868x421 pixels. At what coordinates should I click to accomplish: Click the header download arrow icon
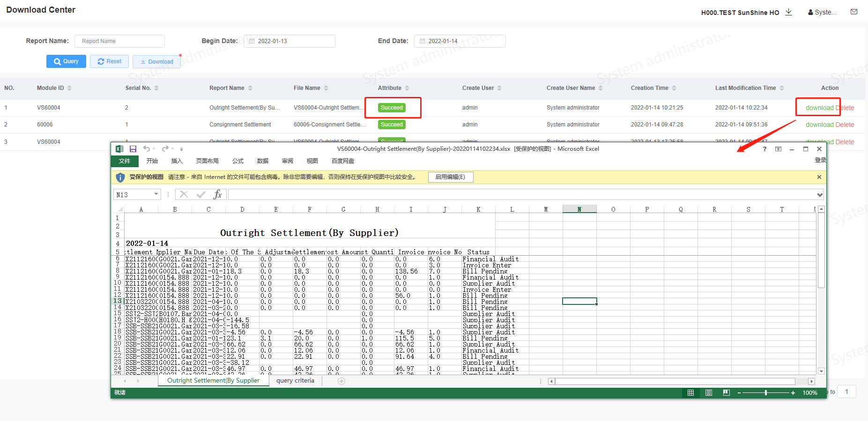789,12
